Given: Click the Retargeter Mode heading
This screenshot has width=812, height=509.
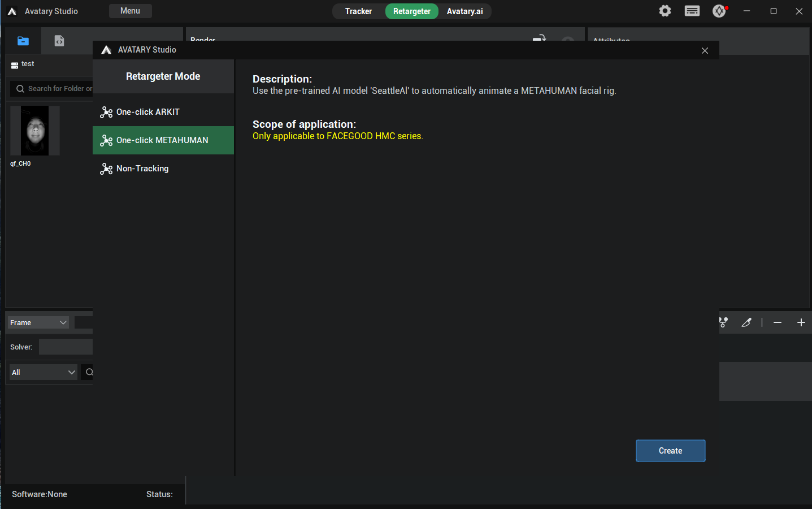Looking at the screenshot, I should point(163,76).
